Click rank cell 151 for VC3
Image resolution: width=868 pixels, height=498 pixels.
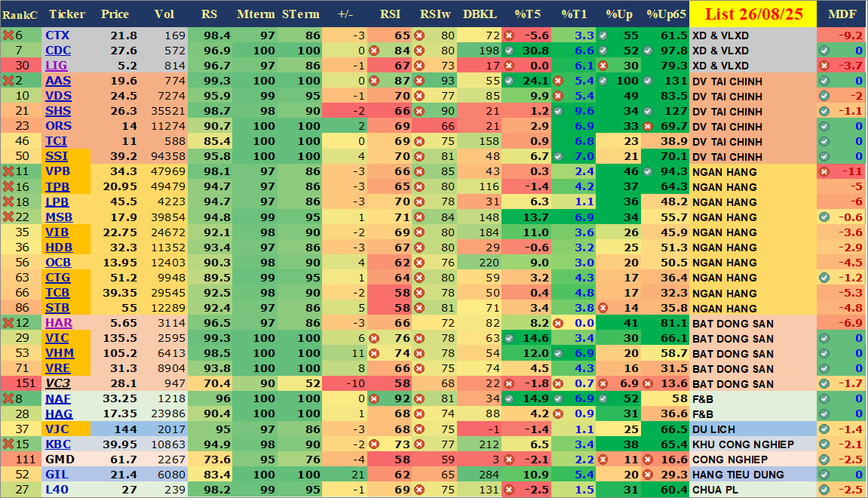(x=20, y=383)
